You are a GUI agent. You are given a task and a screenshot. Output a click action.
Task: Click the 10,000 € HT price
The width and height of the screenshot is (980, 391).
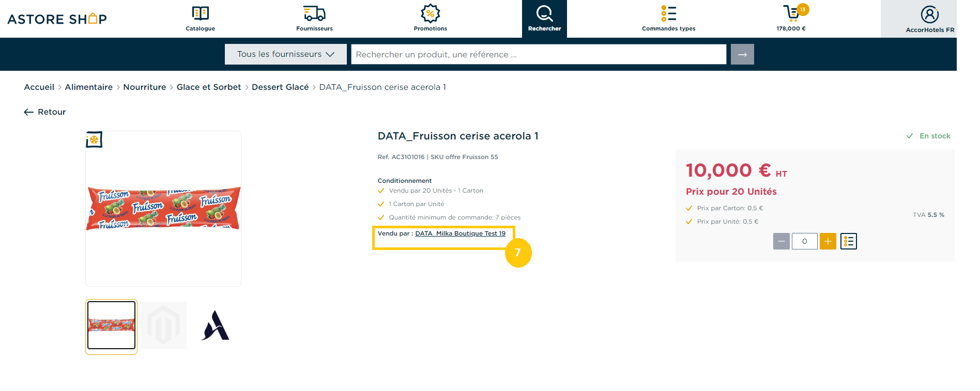736,170
